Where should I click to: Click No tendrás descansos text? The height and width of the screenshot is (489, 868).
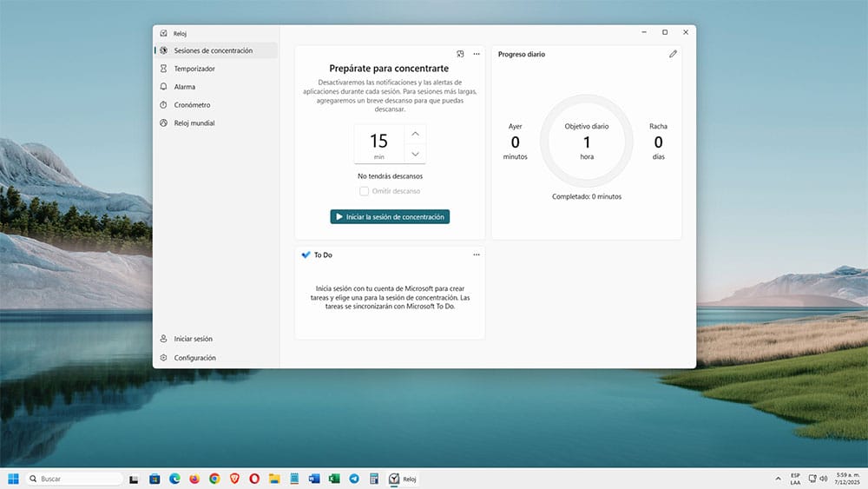390,176
